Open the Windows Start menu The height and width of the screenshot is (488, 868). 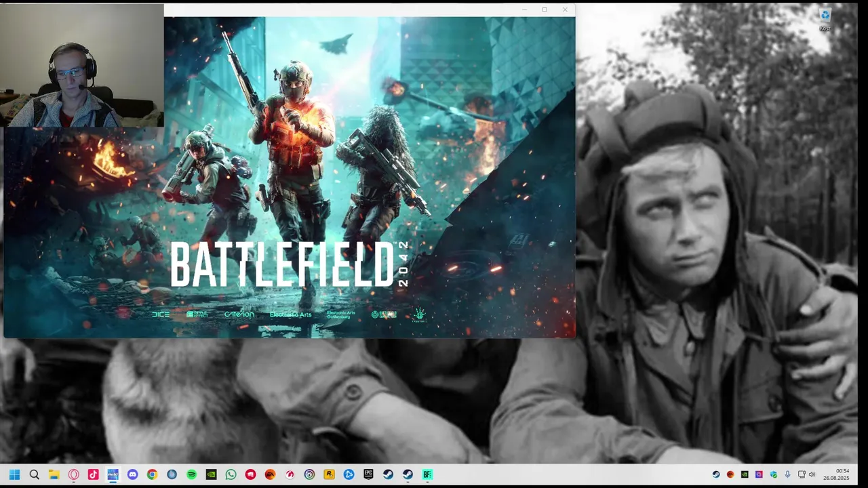[14, 474]
